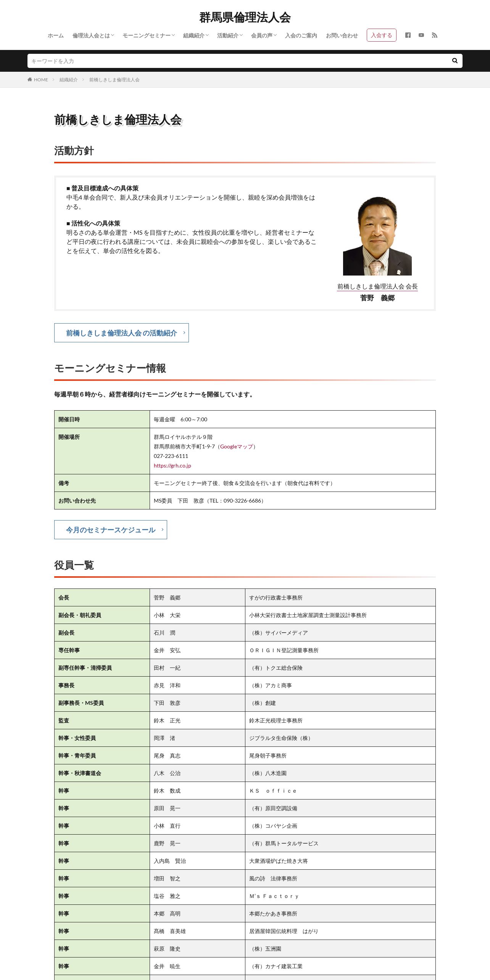The width and height of the screenshot is (490, 980).
Task: Open the RSS feed icon
Action: (435, 35)
